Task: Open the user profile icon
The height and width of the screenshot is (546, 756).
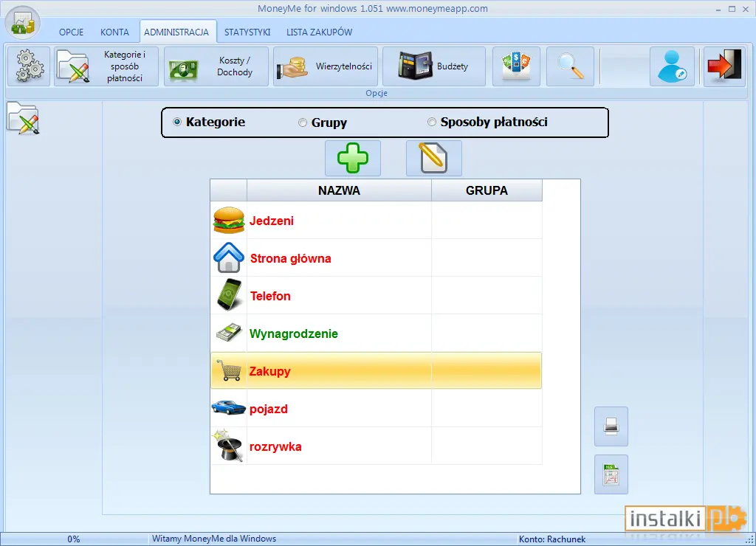Action: (672, 66)
